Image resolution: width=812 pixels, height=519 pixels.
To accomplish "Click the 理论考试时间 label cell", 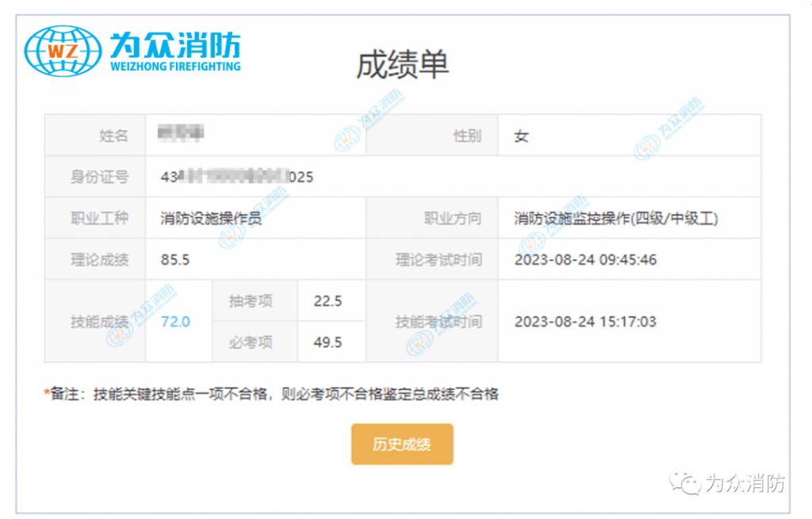I will [432, 259].
